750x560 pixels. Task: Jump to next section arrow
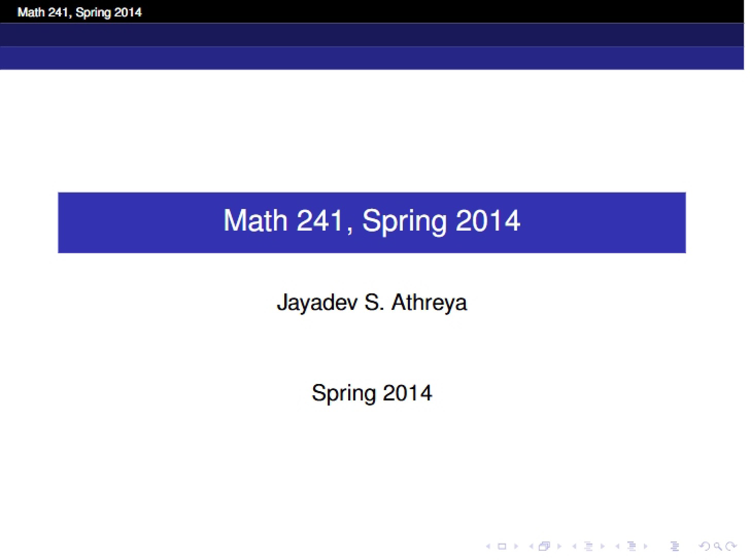(x=646, y=547)
